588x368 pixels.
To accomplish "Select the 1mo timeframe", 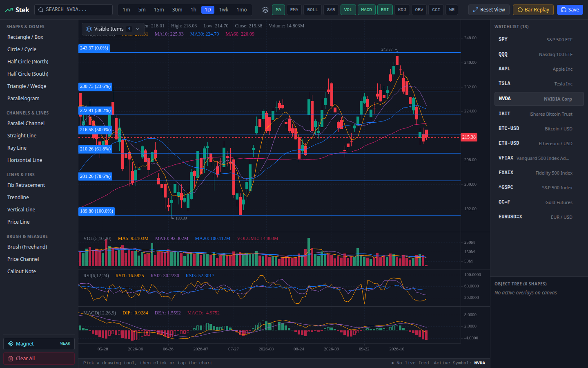I will coord(242,10).
